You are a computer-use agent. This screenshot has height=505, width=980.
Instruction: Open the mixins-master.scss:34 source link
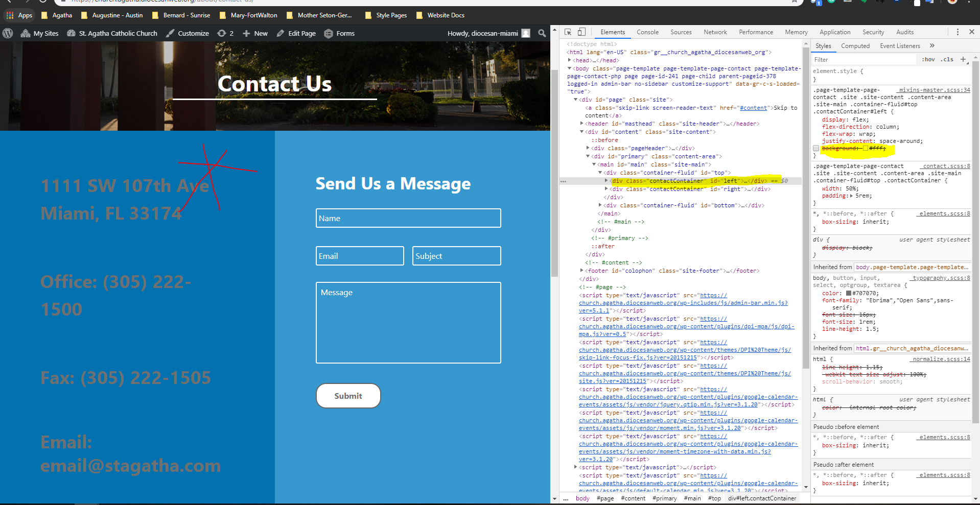pos(934,90)
